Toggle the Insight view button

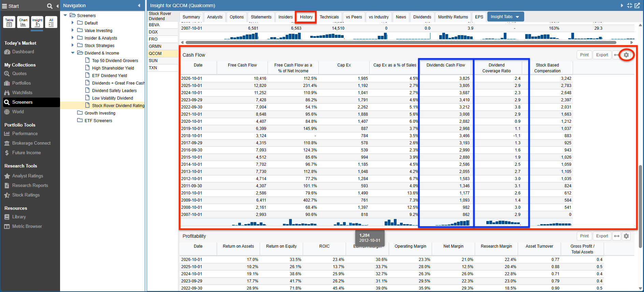tap(37, 22)
